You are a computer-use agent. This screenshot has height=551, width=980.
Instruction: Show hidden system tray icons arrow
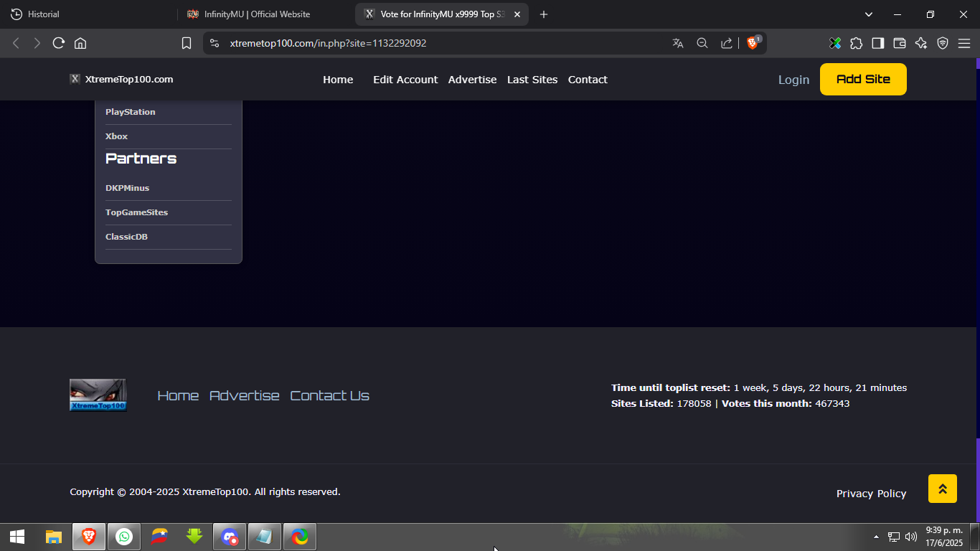pyautogui.click(x=876, y=537)
